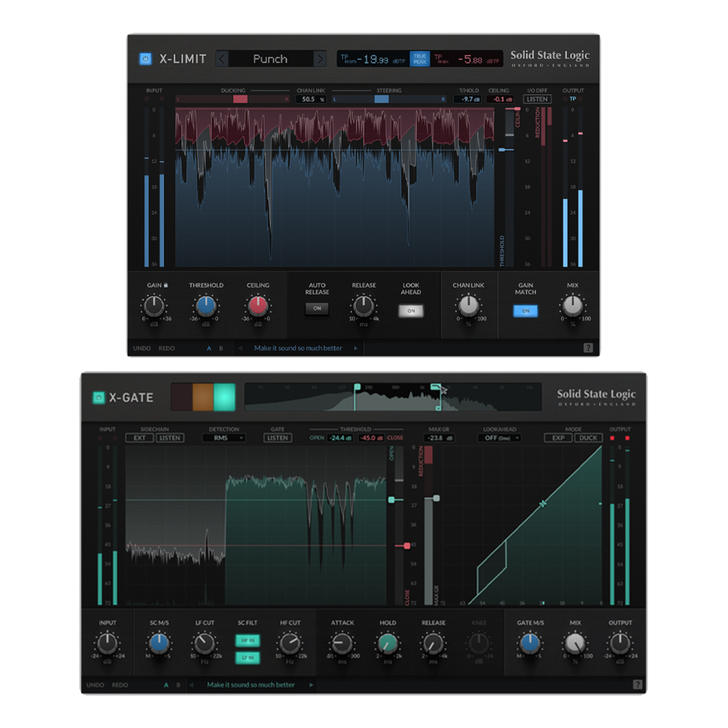The image size is (728, 728).
Task: Click the Steering L/R meter bar
Action: tap(389, 99)
